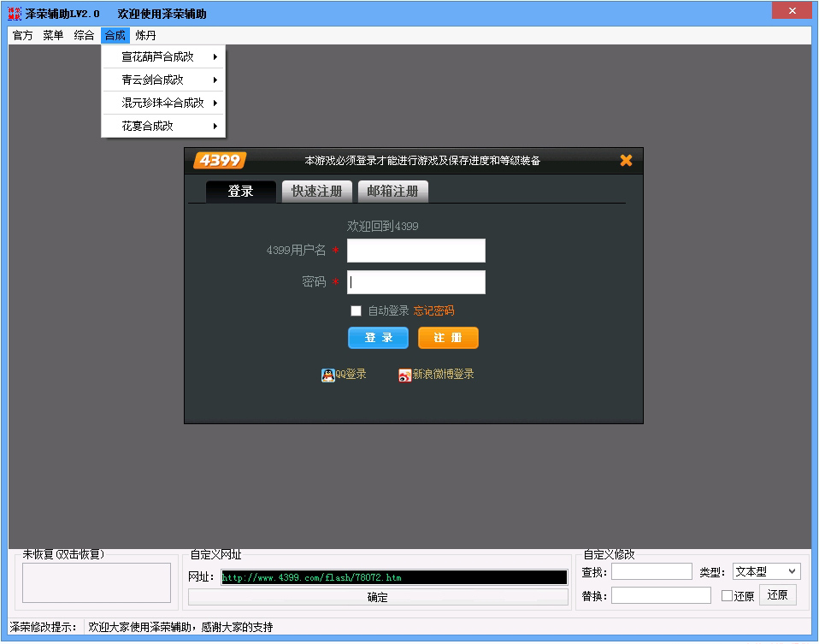The width and height of the screenshot is (819, 644).
Task: Open the 炼丹 menu
Action: pos(145,36)
